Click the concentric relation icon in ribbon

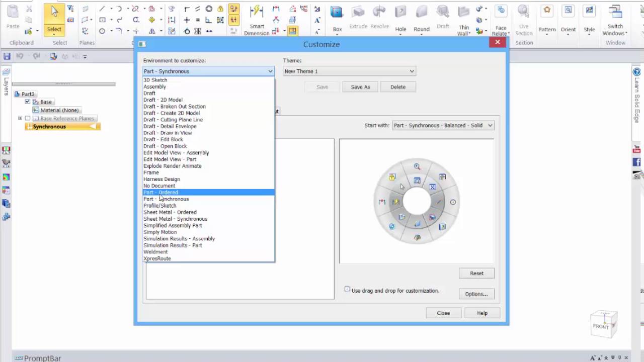(x=209, y=9)
